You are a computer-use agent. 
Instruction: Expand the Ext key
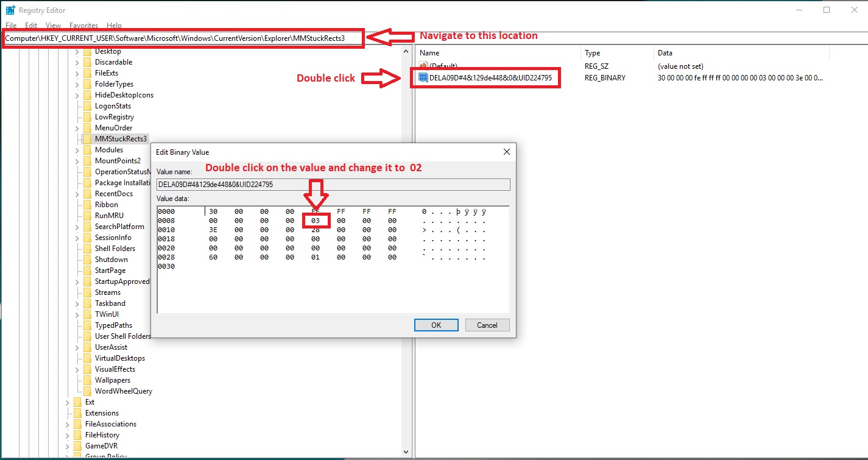[68, 402]
